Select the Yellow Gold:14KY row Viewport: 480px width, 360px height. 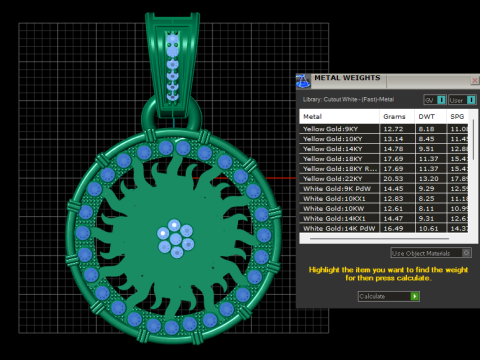[384, 149]
